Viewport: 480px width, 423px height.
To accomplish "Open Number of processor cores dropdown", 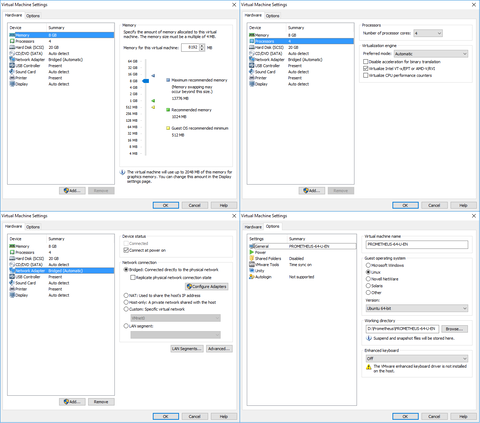I will click(x=428, y=33).
